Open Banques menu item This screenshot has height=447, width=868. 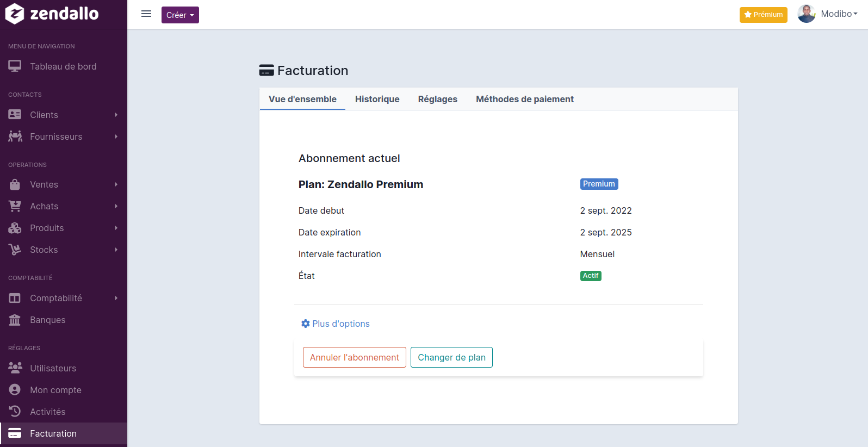(64, 320)
